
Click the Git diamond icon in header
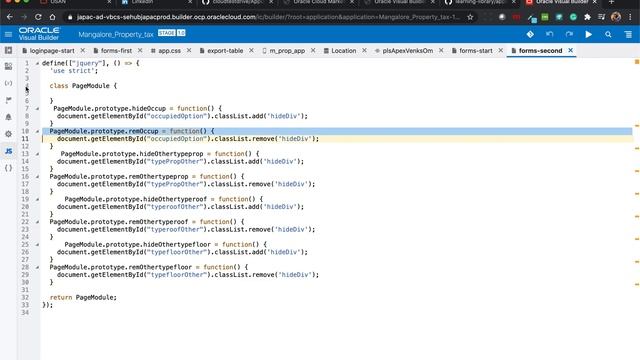[x=530, y=34]
